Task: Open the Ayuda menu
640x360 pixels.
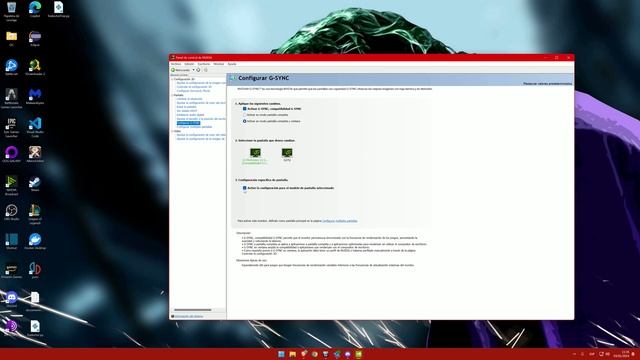Action: pos(232,64)
